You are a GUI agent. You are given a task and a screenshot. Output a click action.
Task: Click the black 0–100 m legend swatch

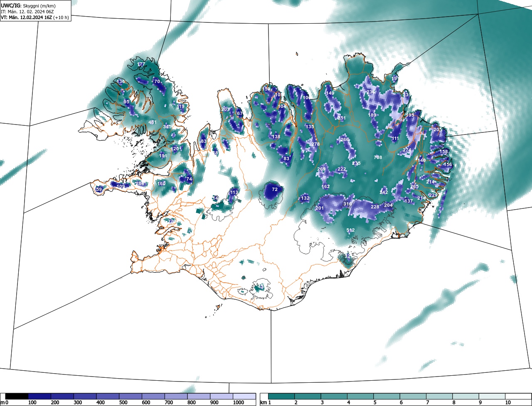pyautogui.click(x=17, y=396)
